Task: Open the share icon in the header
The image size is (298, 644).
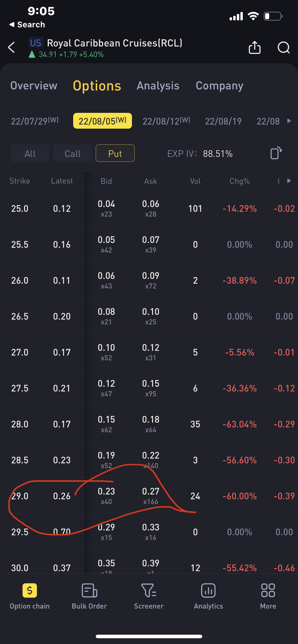Action: [254, 47]
